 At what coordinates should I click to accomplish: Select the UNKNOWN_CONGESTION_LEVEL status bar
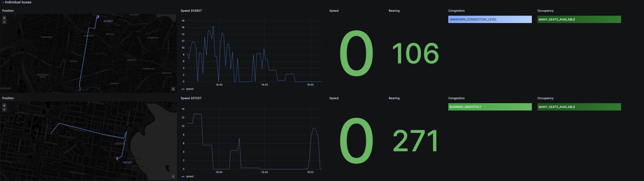[490, 20]
